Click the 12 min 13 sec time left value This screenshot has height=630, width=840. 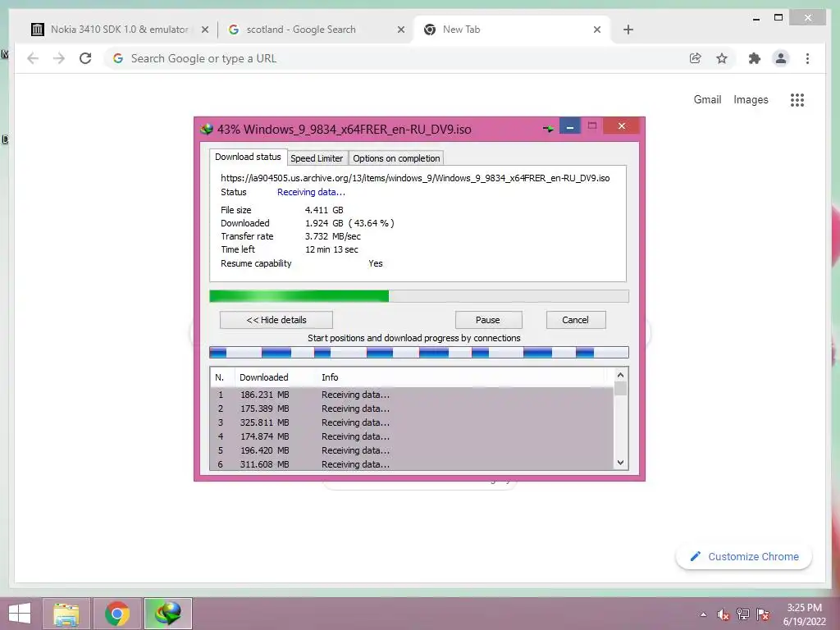click(331, 249)
